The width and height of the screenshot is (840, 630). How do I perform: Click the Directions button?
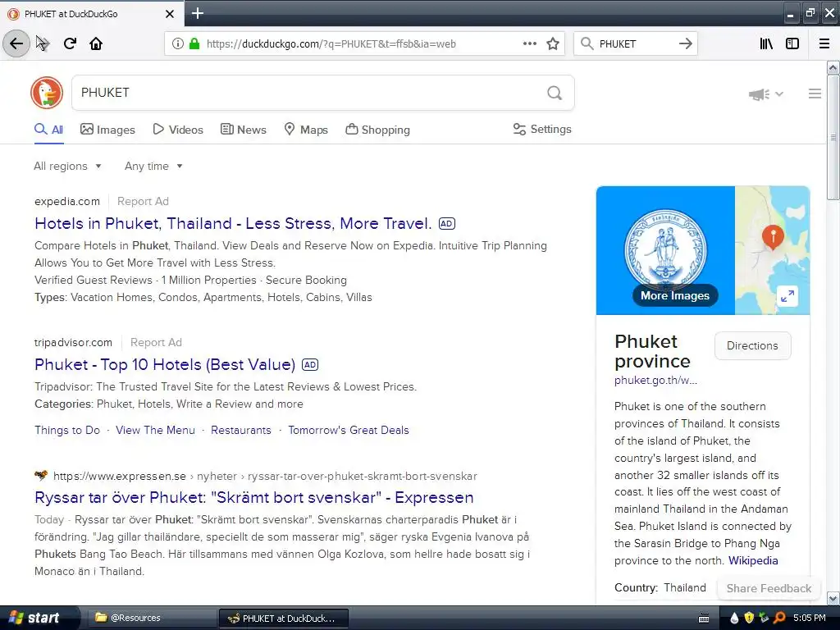(x=752, y=345)
